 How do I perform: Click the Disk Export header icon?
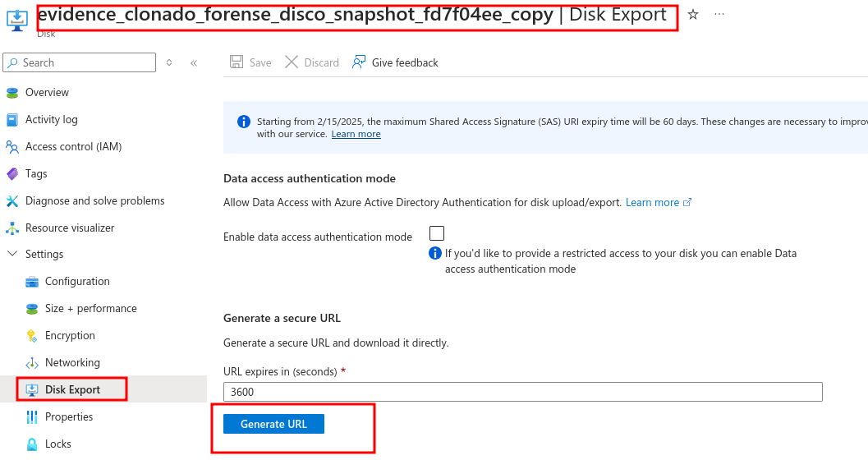[x=17, y=19]
